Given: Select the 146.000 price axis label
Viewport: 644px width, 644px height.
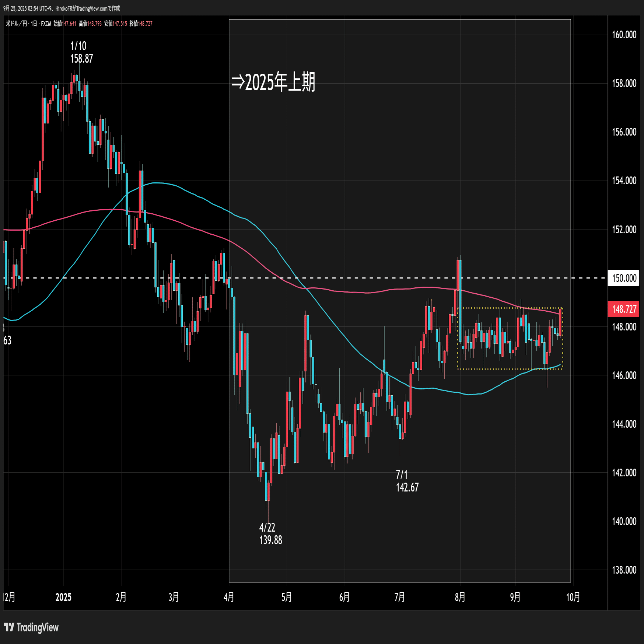Looking at the screenshot, I should (x=624, y=375).
